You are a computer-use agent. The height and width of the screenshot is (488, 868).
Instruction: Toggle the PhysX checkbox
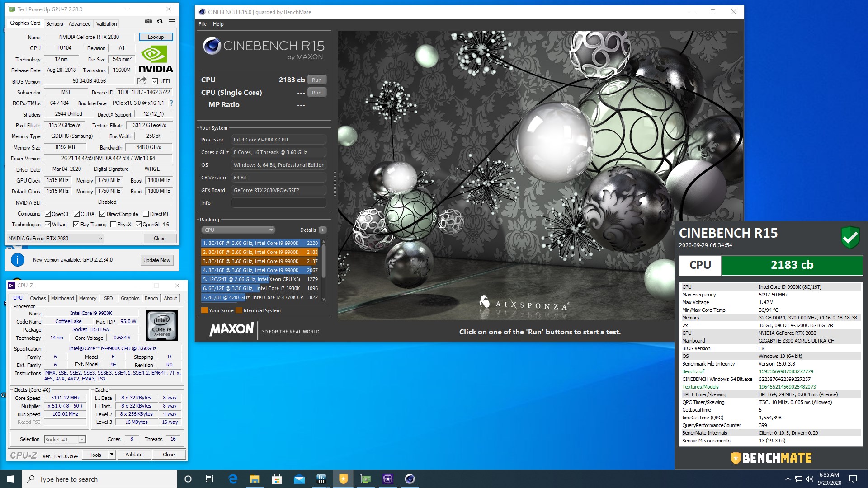[113, 225]
